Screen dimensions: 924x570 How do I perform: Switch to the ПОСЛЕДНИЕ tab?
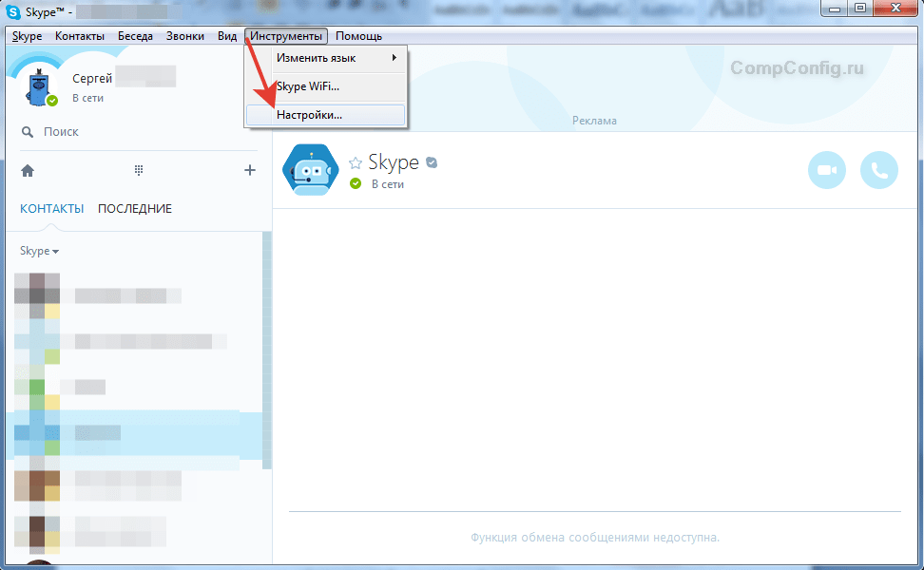(135, 208)
